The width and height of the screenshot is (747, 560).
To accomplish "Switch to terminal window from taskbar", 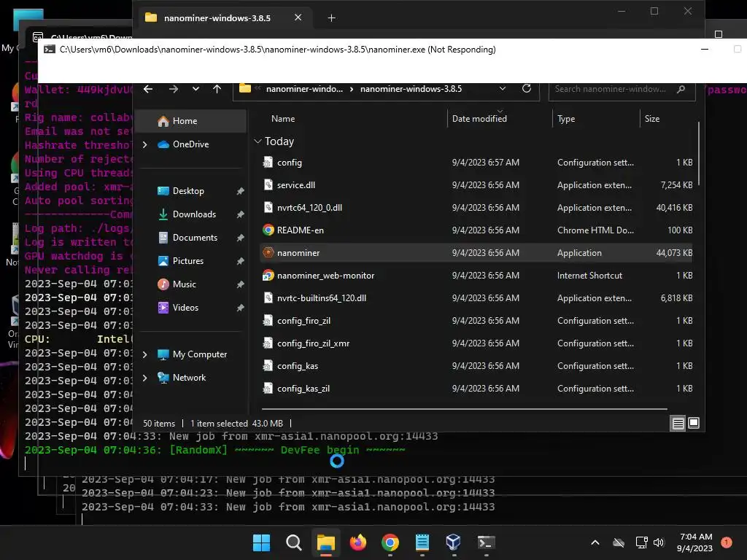I will (487, 542).
